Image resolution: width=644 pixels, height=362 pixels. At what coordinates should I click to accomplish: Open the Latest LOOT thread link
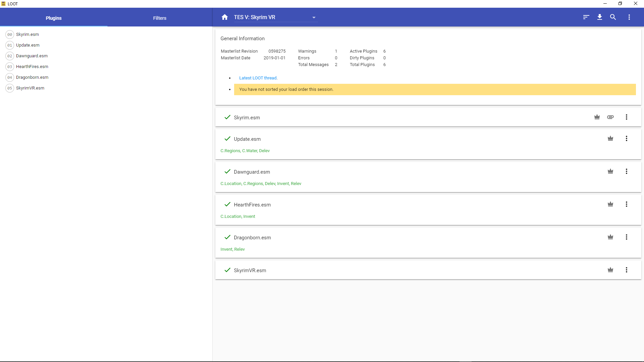258,78
